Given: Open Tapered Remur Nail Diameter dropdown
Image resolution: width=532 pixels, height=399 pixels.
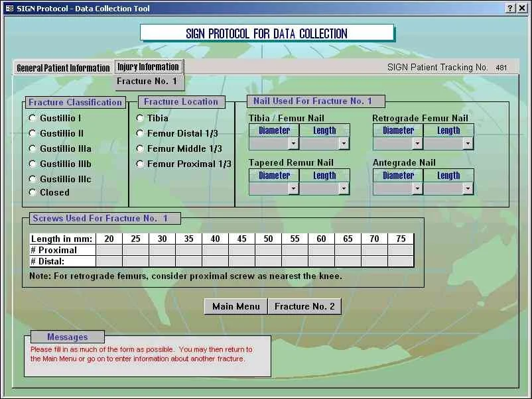Looking at the screenshot, I should coord(293,188).
